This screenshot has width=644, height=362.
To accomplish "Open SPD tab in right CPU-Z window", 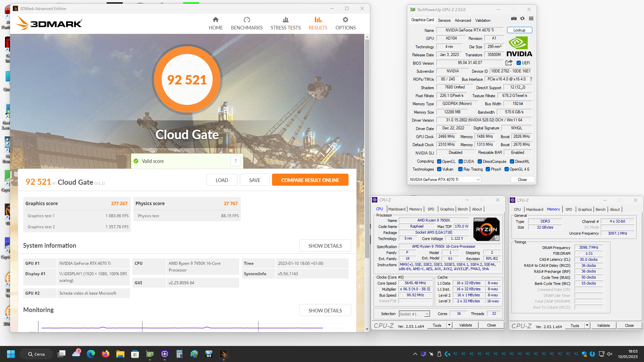I will coord(569,209).
